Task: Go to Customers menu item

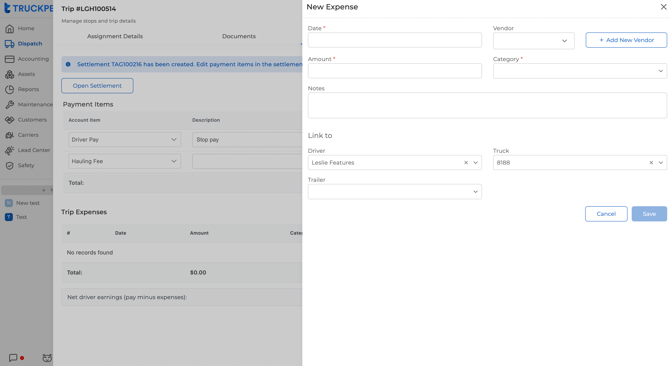Action: click(x=32, y=120)
